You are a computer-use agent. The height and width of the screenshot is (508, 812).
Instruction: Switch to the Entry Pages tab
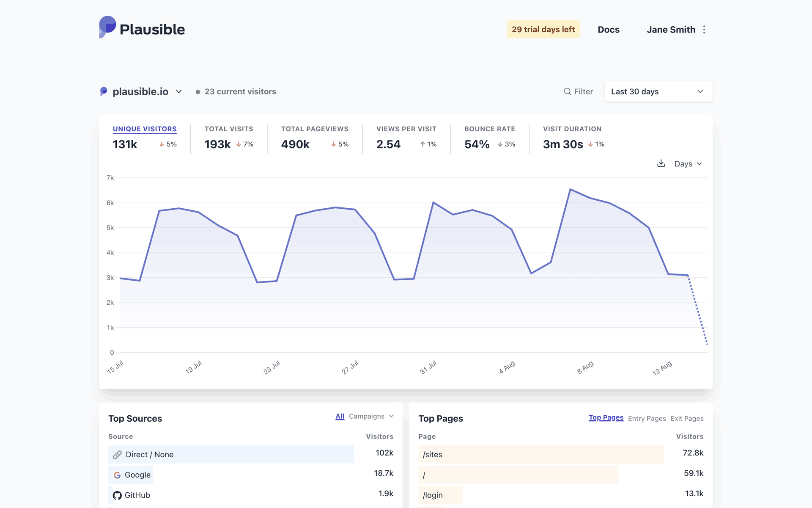(x=647, y=418)
